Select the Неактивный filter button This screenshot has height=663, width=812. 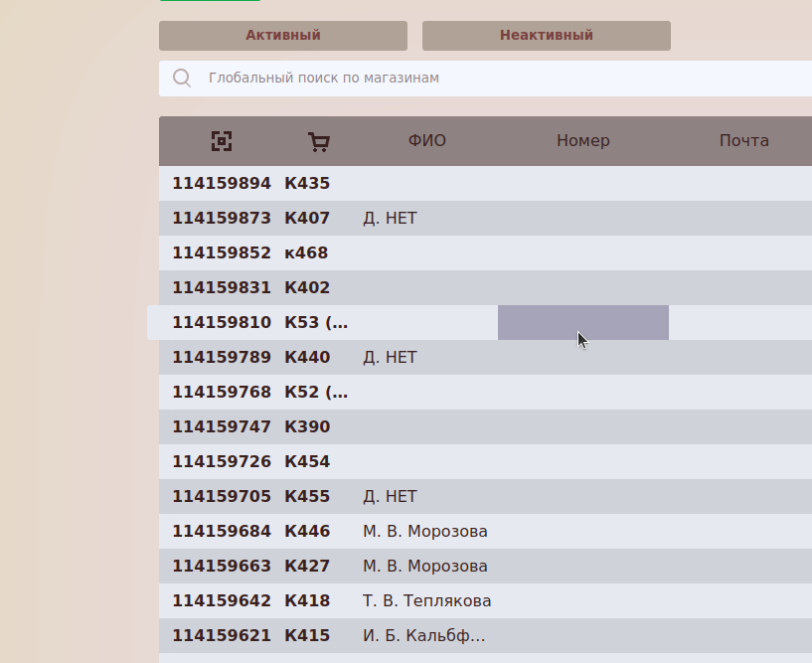click(546, 36)
